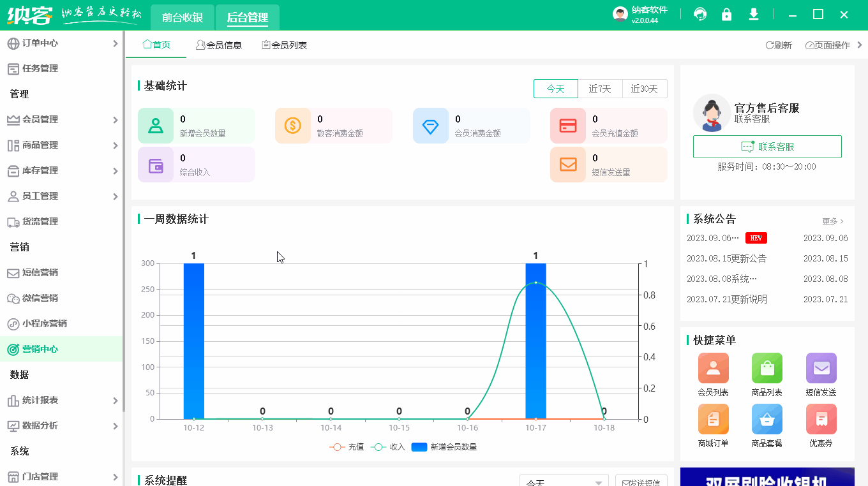Click the lock icon in title bar
The image size is (868, 486).
click(x=726, y=13)
